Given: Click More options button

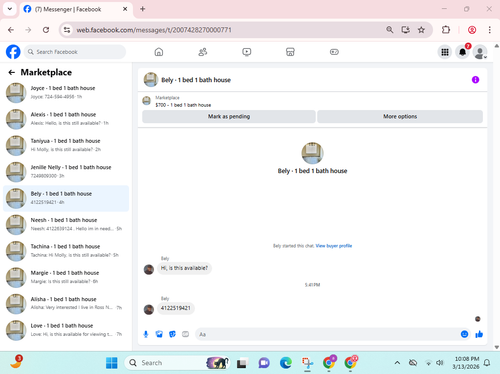Looking at the screenshot, I should tap(400, 116).
